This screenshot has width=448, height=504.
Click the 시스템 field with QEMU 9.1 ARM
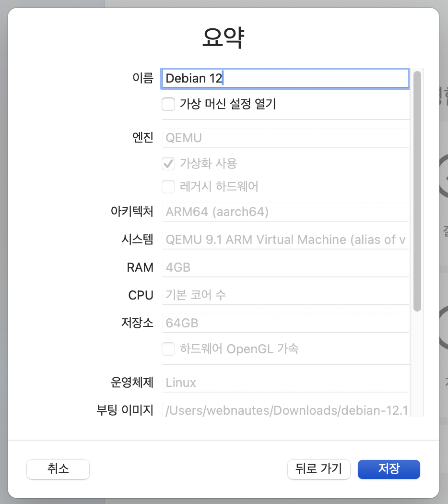tap(285, 240)
